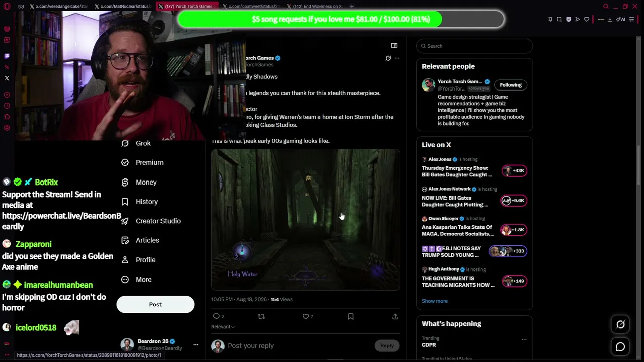Click the browser shield ad-blocker icon
The height and width of the screenshot is (362, 644).
click(x=569, y=19)
